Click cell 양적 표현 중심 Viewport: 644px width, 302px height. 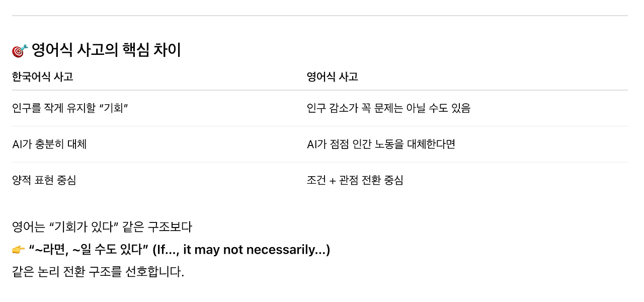(44, 180)
